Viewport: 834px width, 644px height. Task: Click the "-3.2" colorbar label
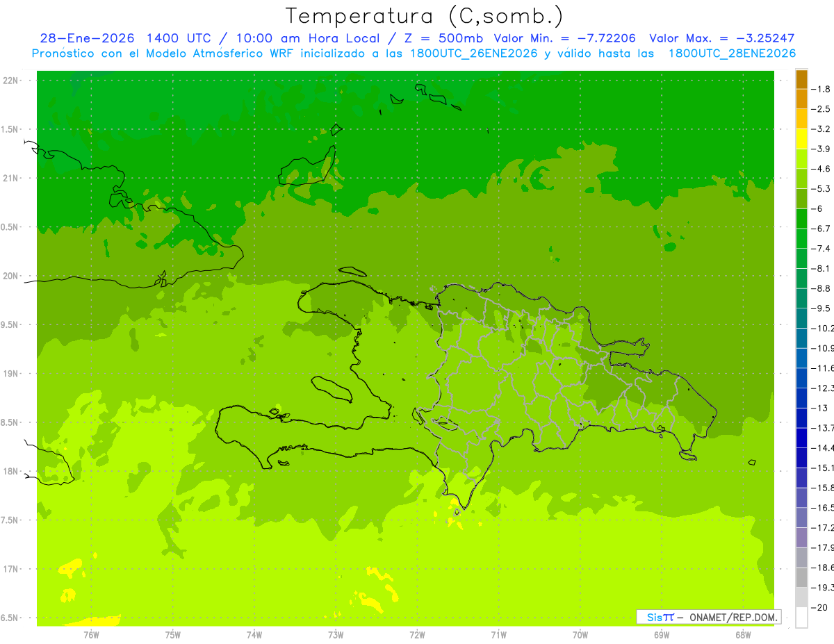click(x=821, y=129)
